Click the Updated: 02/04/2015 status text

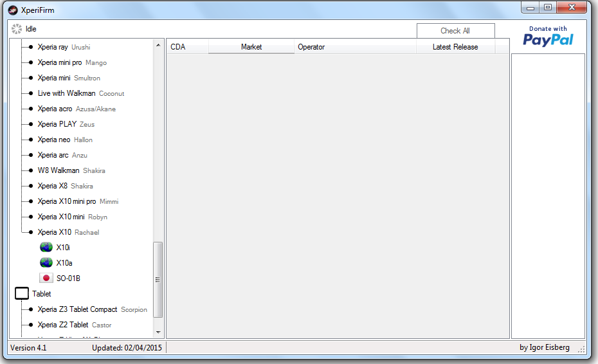pyautogui.click(x=127, y=347)
